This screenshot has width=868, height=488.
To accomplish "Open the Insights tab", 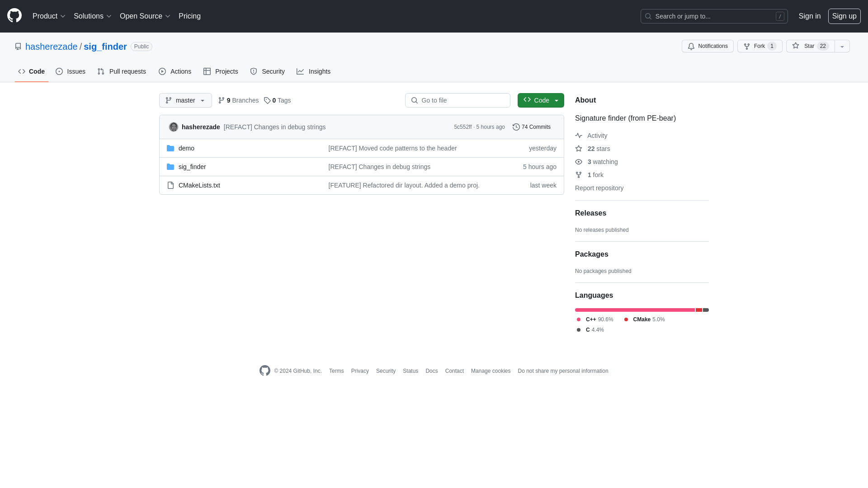I will [x=314, y=71].
